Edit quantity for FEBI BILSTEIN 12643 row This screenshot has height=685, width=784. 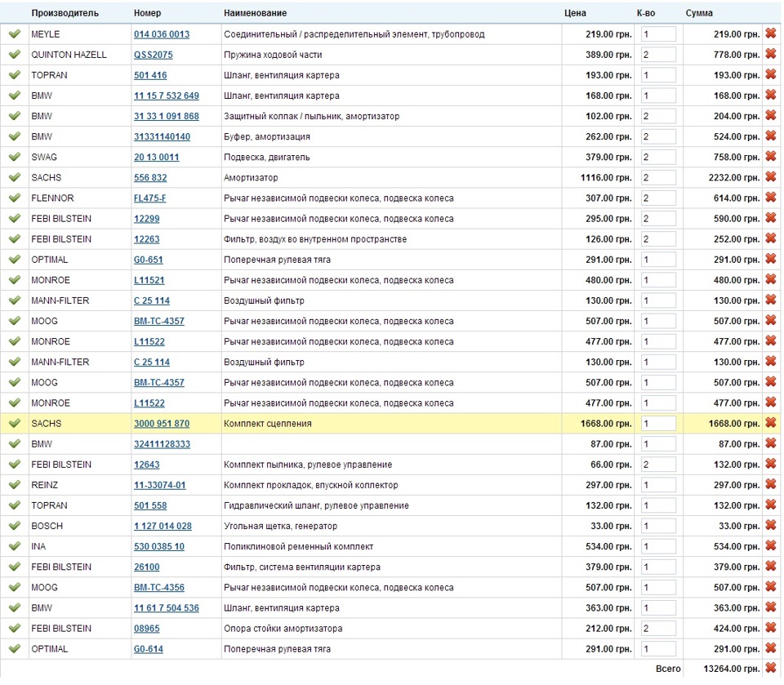coord(658,465)
